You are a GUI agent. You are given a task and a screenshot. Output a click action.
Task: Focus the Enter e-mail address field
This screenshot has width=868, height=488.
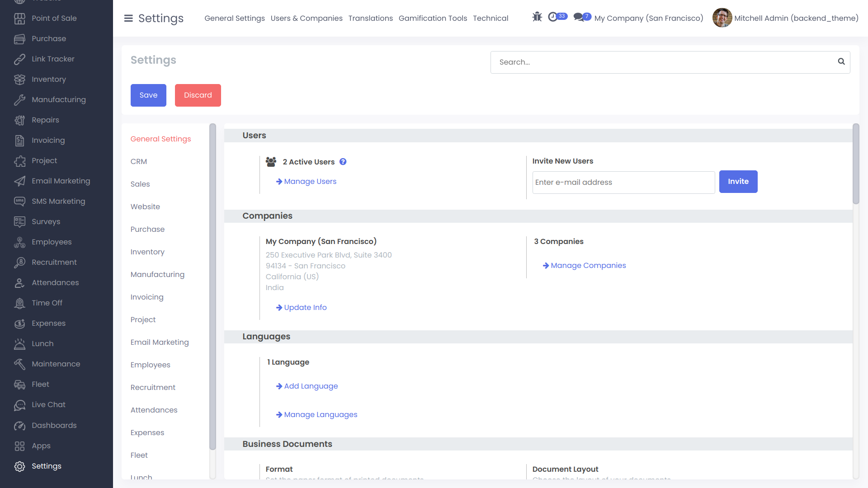pos(623,183)
